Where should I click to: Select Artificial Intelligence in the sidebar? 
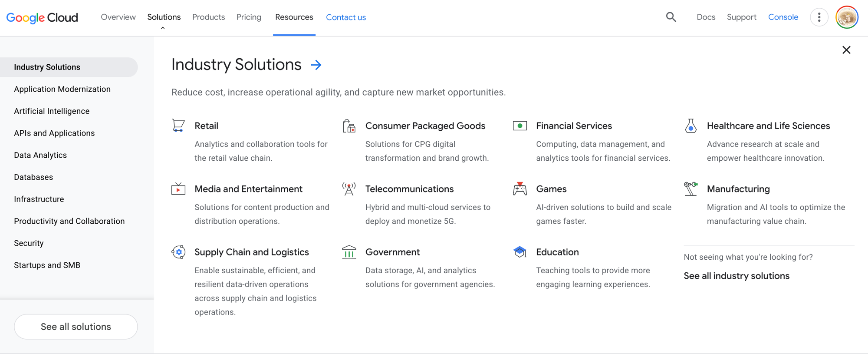click(x=52, y=111)
